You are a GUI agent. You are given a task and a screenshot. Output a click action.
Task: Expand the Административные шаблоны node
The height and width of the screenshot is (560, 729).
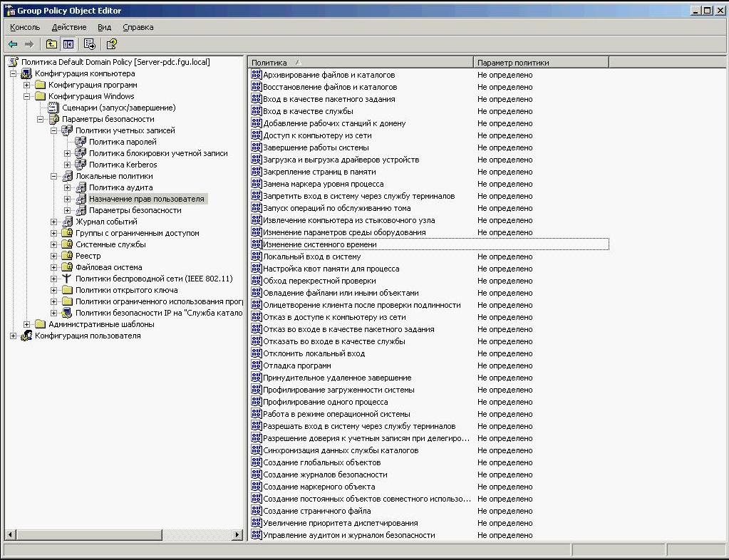pos(27,324)
